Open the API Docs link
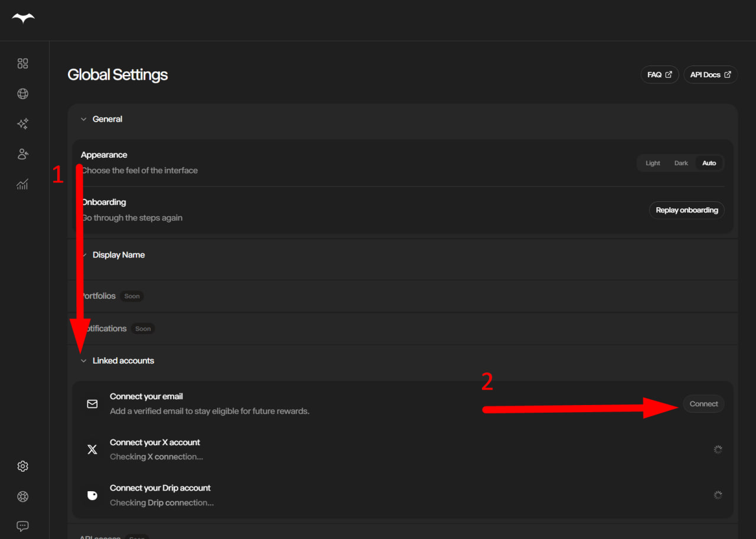 point(711,75)
